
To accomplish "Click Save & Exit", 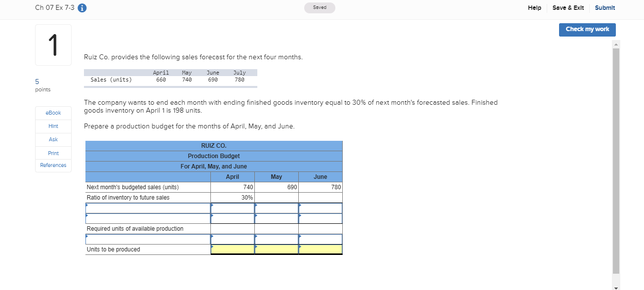I will click(568, 8).
